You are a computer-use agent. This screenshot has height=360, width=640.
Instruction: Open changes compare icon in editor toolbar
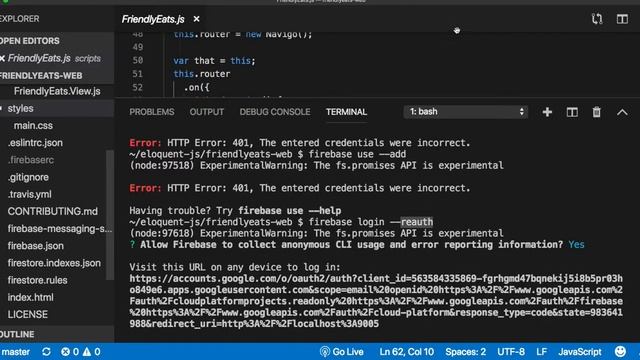click(x=597, y=19)
